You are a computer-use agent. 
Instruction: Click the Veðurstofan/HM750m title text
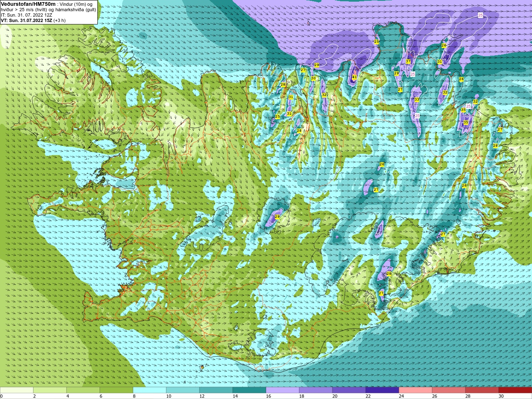pyautogui.click(x=28, y=4)
